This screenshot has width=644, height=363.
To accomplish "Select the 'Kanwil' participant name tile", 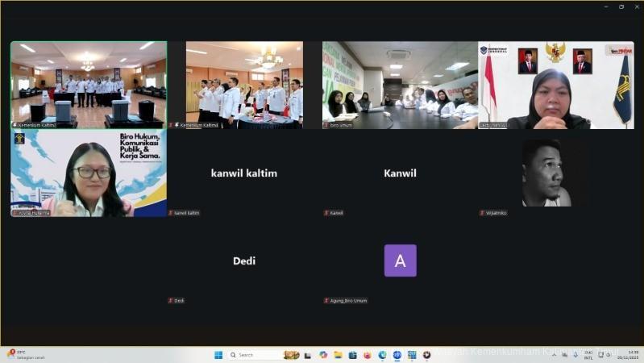I will (400, 173).
